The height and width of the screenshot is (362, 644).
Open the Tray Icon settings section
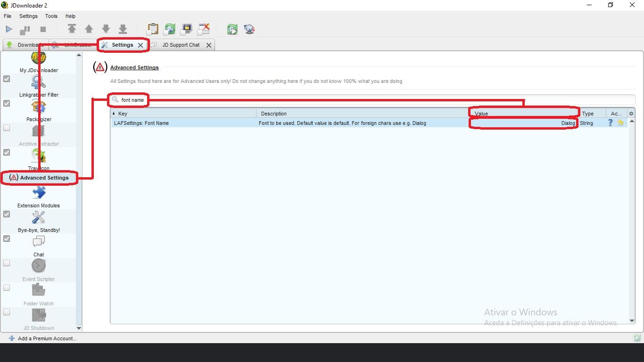click(39, 159)
